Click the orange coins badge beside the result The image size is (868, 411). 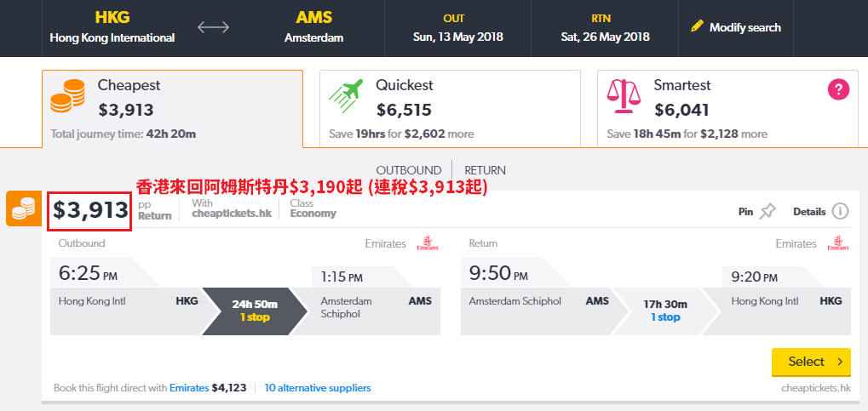click(24, 208)
